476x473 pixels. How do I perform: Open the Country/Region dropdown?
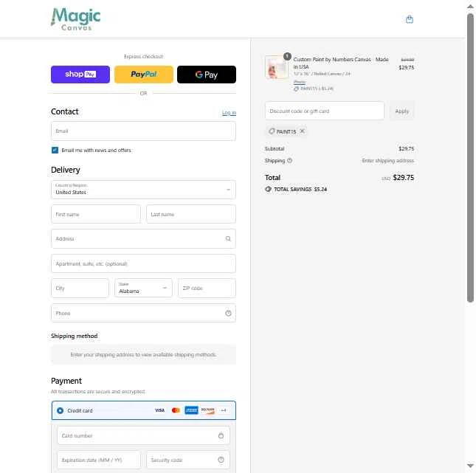143,190
